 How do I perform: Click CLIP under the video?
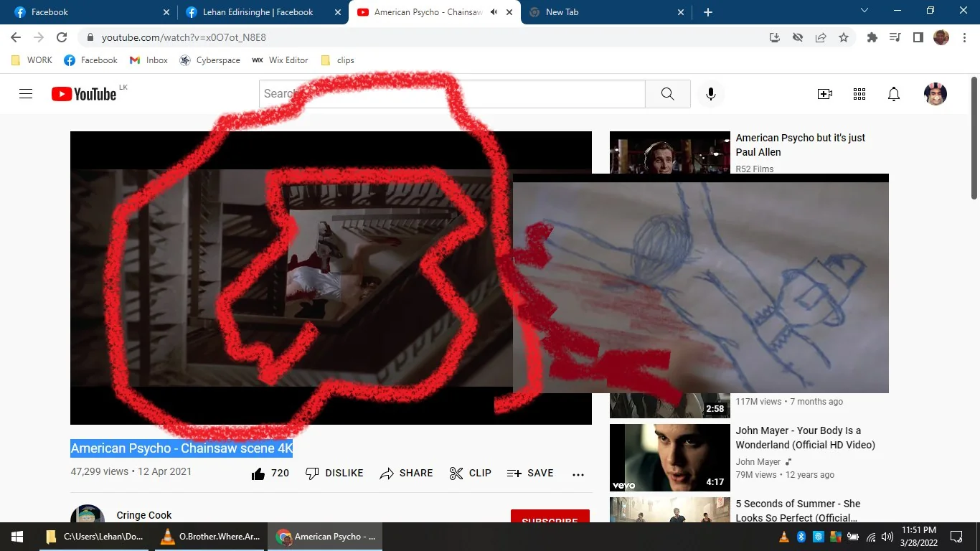pyautogui.click(x=471, y=473)
